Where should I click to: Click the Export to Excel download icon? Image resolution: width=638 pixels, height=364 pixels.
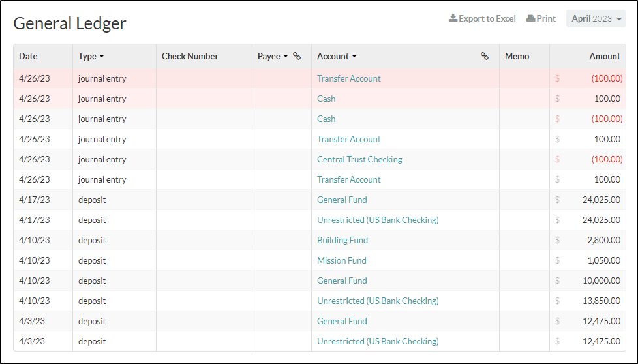[453, 18]
